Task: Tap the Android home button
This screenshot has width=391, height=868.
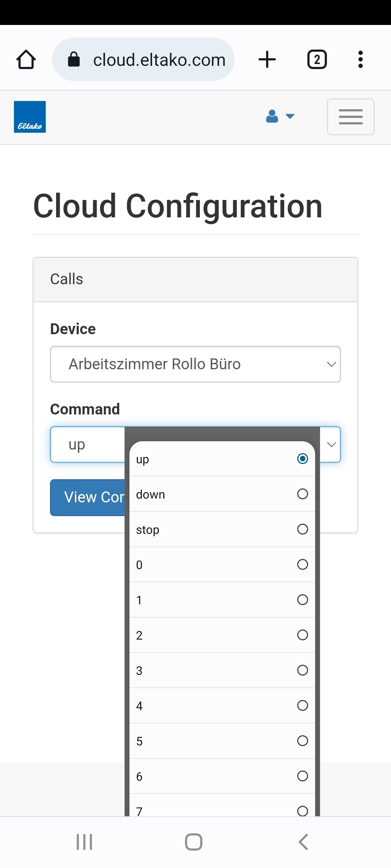Action: pyautogui.click(x=194, y=842)
